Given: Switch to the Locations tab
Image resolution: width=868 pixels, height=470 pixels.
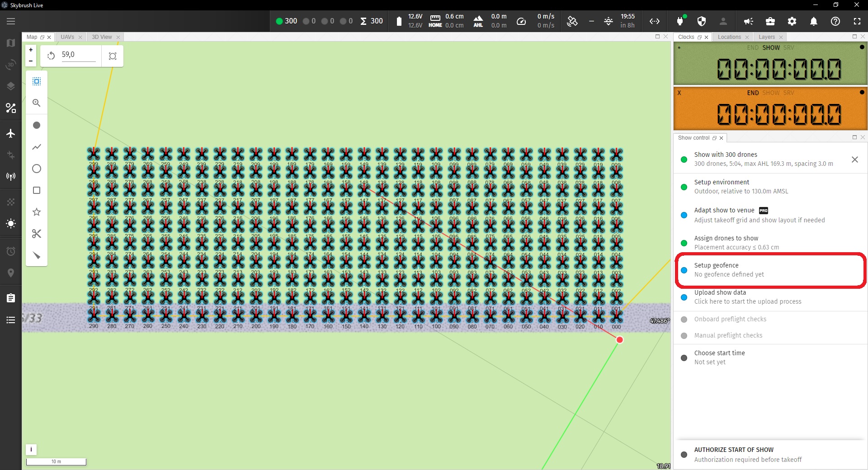Looking at the screenshot, I should point(728,37).
